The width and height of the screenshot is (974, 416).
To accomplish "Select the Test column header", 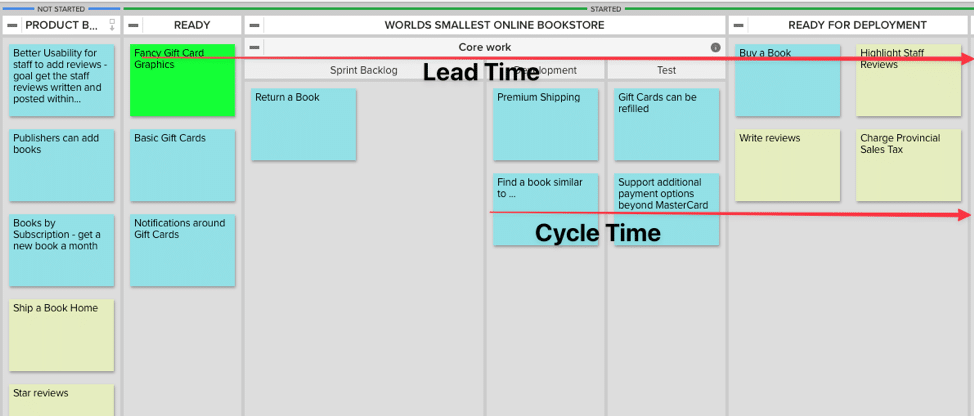I will click(666, 71).
